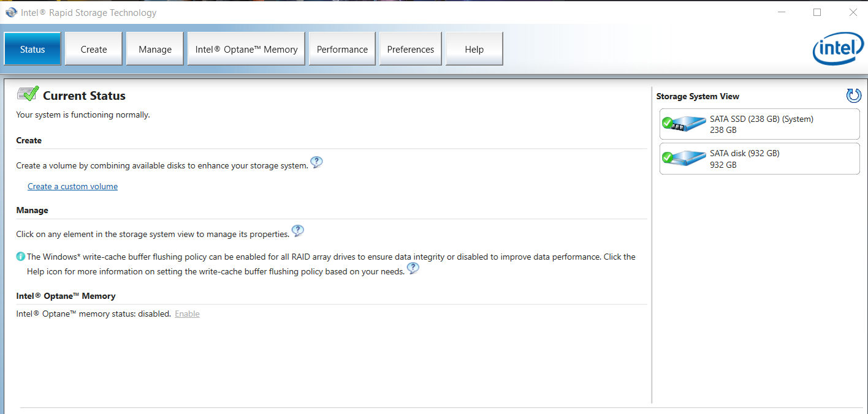The height and width of the screenshot is (414, 868).
Task: Click the Intel Optane Memory section heading
Action: click(66, 296)
